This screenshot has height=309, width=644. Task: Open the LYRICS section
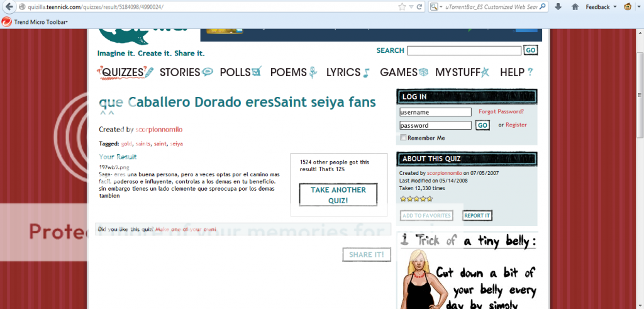pos(348,72)
